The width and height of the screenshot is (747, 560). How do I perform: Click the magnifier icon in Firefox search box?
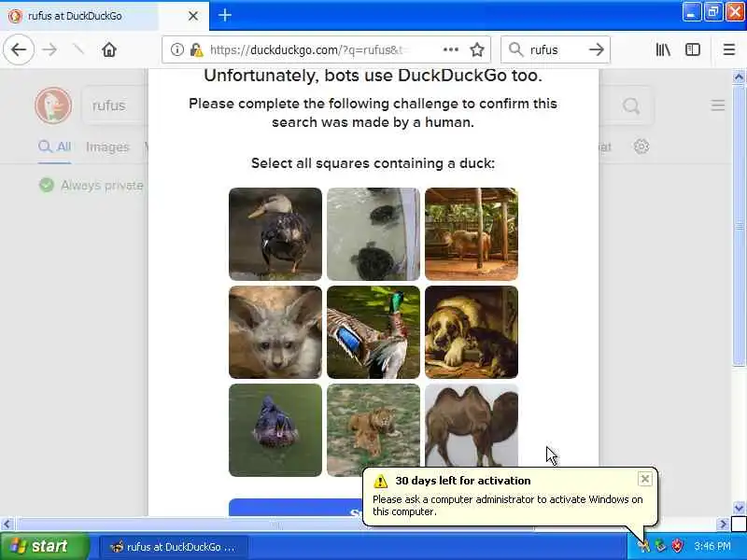[x=516, y=49]
